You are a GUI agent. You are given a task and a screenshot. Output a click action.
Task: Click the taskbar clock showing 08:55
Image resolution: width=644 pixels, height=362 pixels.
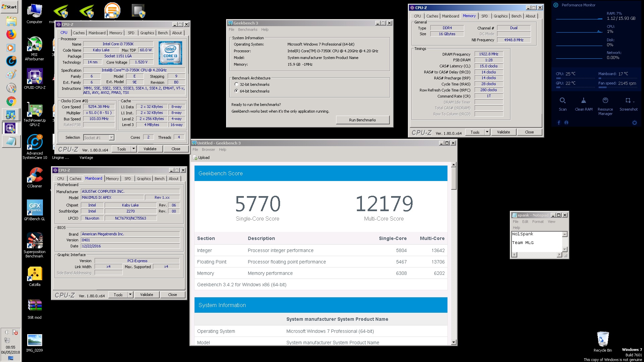10,347
